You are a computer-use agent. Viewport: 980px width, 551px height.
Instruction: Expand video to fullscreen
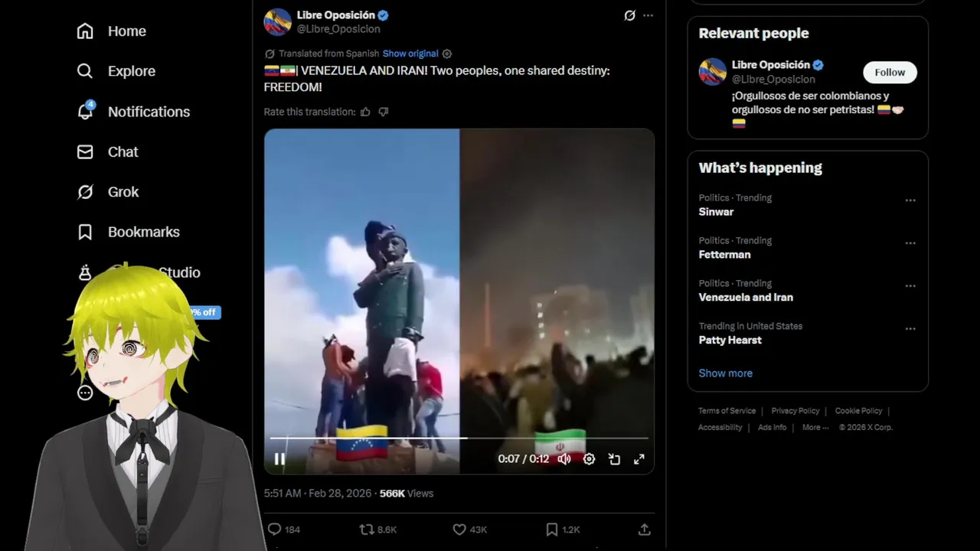coord(639,459)
